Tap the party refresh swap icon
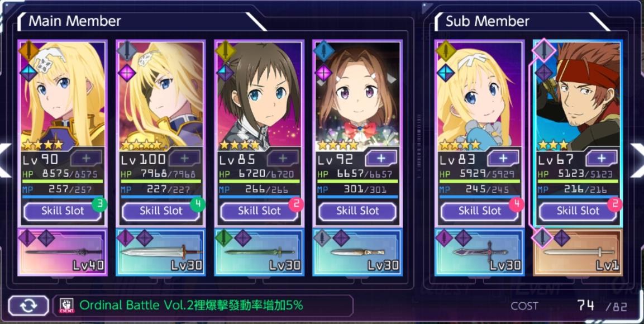The image size is (644, 324). [28, 306]
